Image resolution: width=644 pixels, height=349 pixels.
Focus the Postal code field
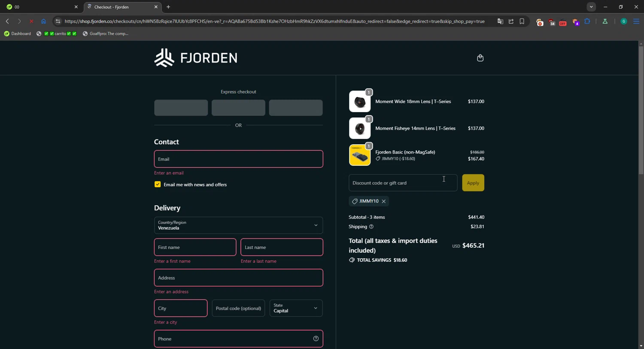pyautogui.click(x=238, y=308)
